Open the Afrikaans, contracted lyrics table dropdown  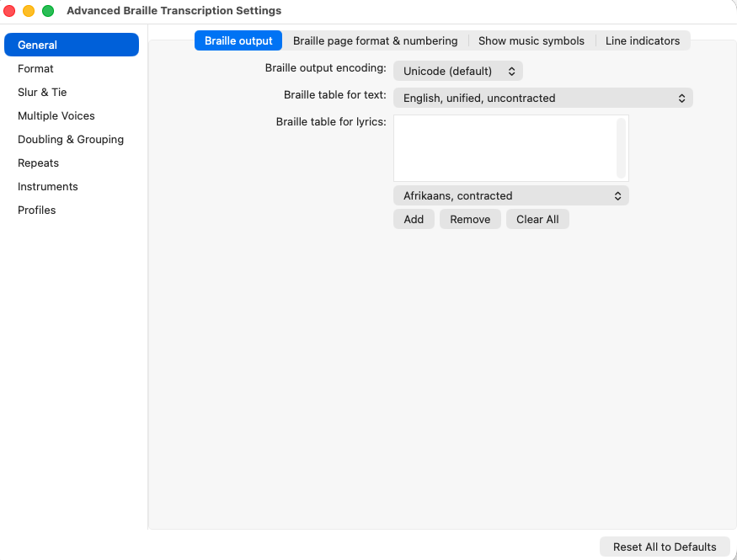coord(510,195)
